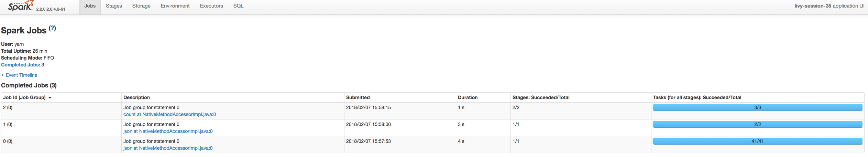Click the Completed Jobs summary link
The height and width of the screenshot is (157, 868).
pos(20,65)
